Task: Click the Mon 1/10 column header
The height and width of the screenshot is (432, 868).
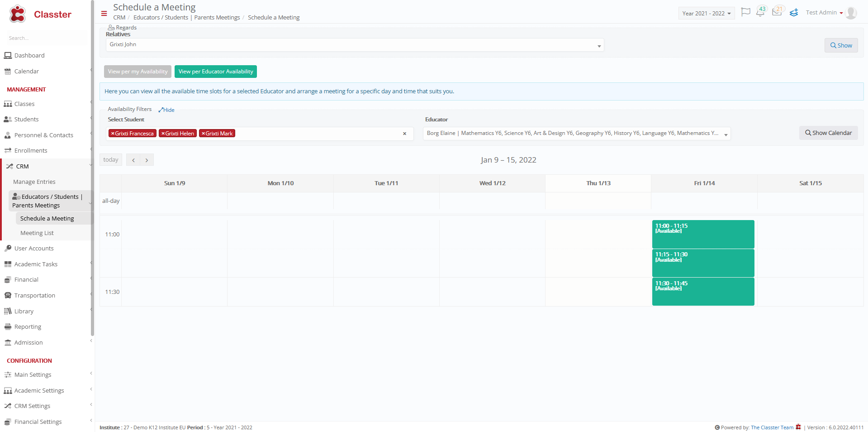Action: coord(280,183)
